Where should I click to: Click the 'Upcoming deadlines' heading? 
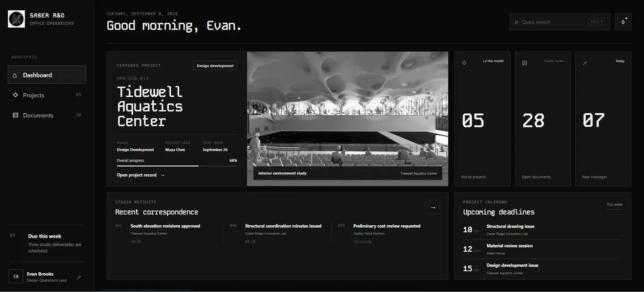pos(499,212)
